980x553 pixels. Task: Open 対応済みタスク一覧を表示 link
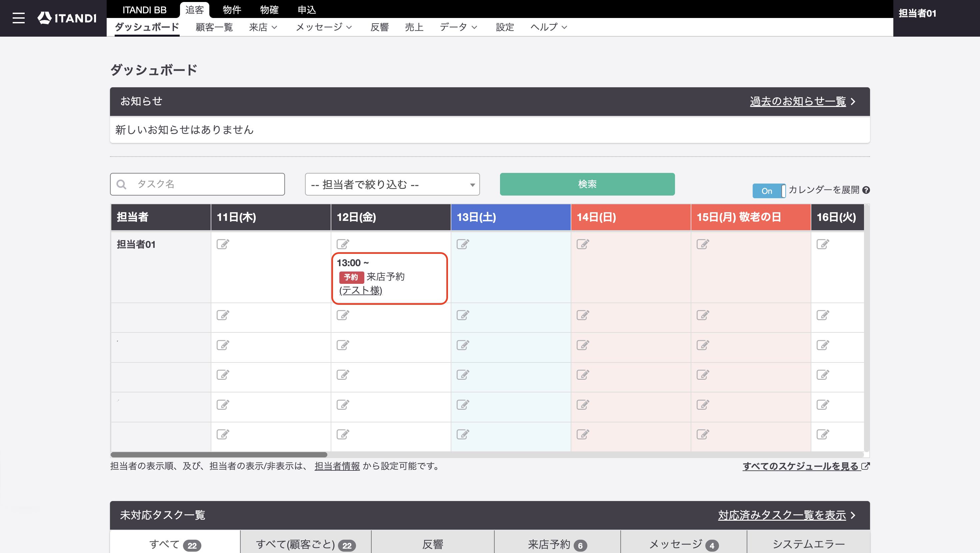[x=782, y=515]
